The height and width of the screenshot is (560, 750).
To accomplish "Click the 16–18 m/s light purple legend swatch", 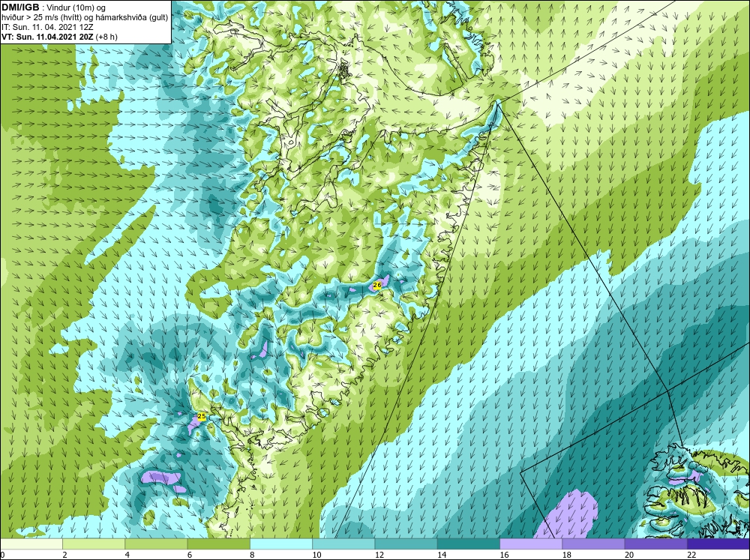I will (531, 544).
